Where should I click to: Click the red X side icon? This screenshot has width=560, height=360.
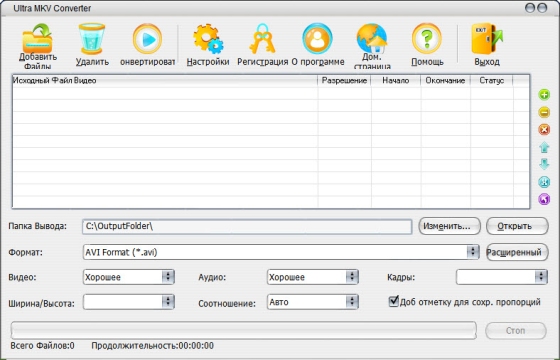pos(544,130)
